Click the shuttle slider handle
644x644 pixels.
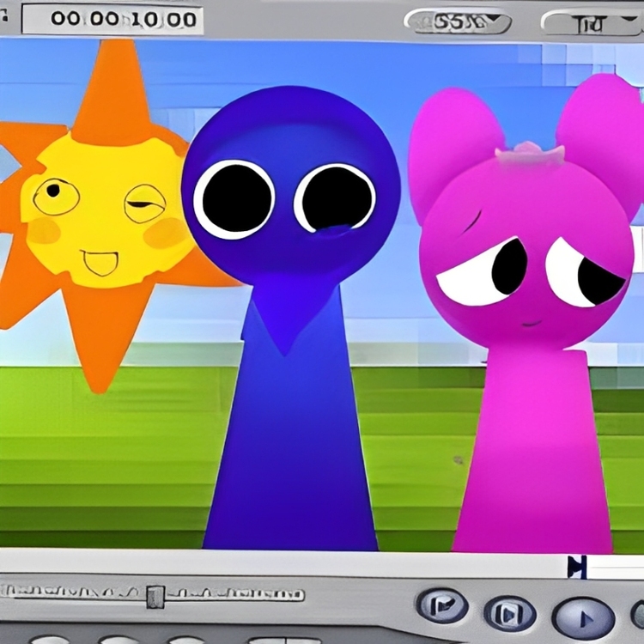point(155,595)
